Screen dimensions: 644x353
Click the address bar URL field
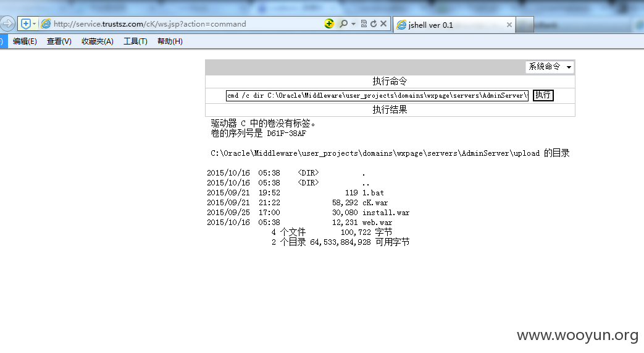(185, 24)
